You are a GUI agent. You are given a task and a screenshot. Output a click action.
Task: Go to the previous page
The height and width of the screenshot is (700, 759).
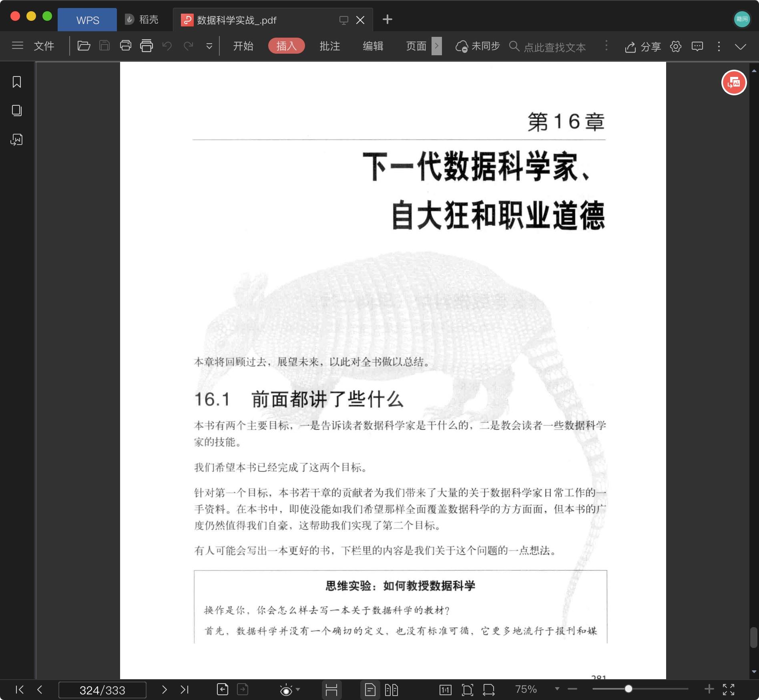coord(39,689)
